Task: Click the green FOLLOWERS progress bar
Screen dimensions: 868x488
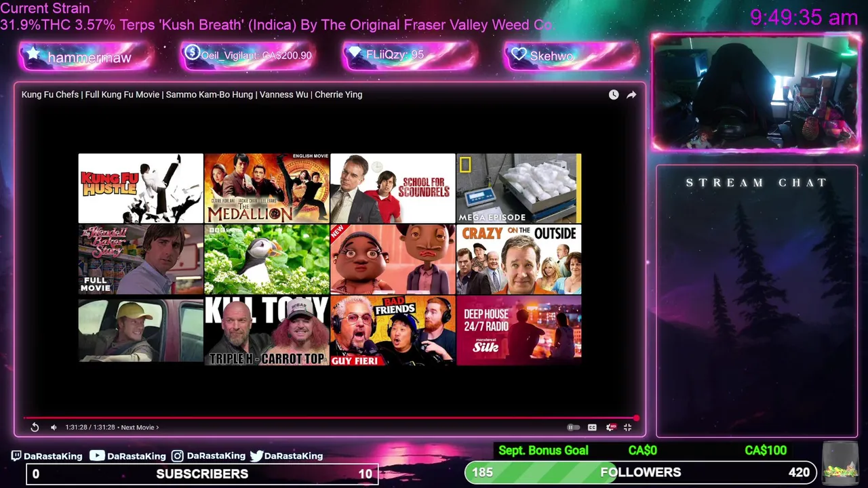Action: [641, 472]
